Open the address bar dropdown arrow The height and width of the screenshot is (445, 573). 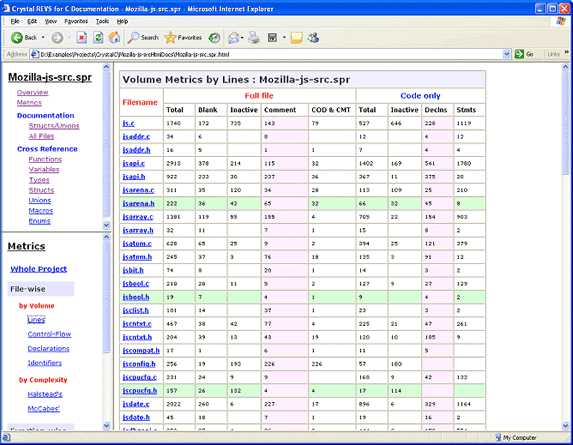point(506,54)
